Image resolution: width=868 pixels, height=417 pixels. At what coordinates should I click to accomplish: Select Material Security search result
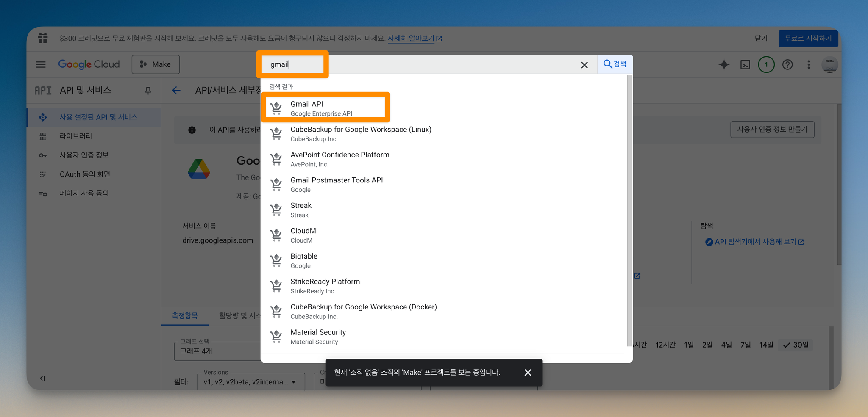[x=443, y=337]
